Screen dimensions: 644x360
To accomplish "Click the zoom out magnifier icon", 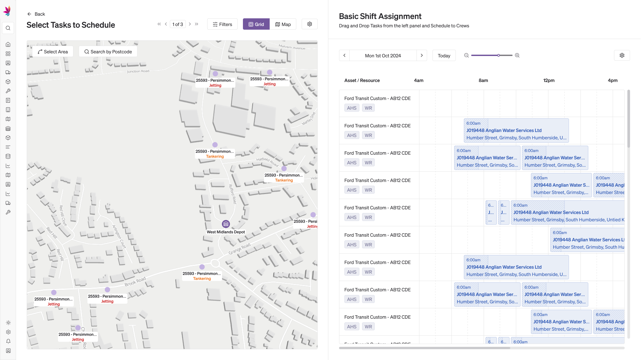I will [466, 55].
